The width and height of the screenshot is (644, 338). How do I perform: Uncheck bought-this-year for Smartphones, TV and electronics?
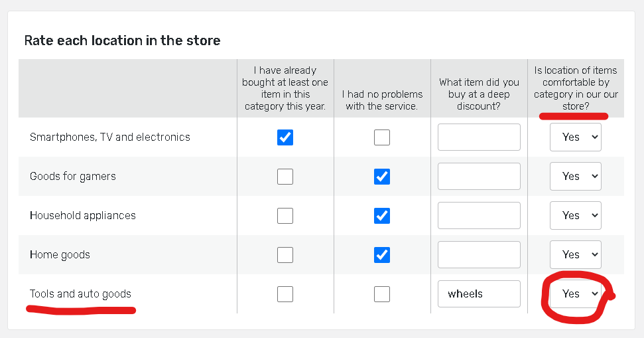285,137
